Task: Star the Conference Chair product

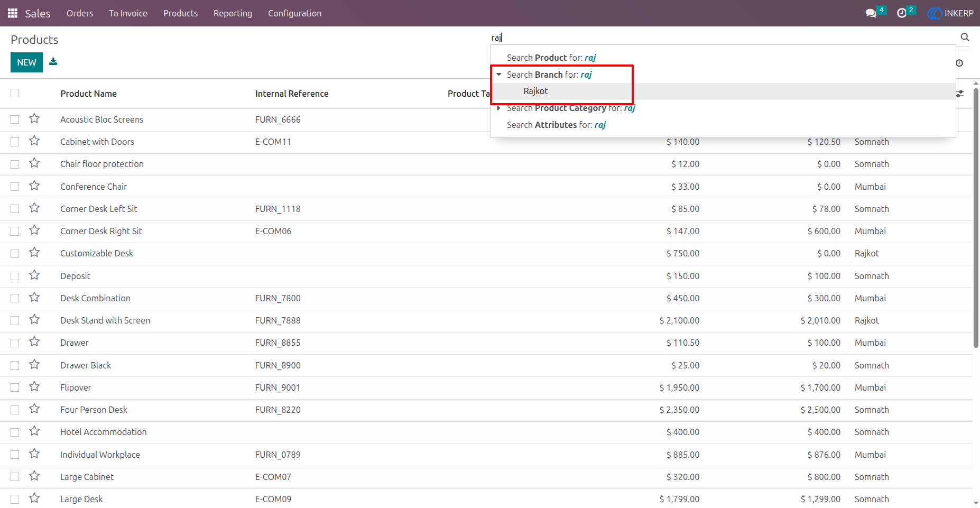Action: (34, 186)
